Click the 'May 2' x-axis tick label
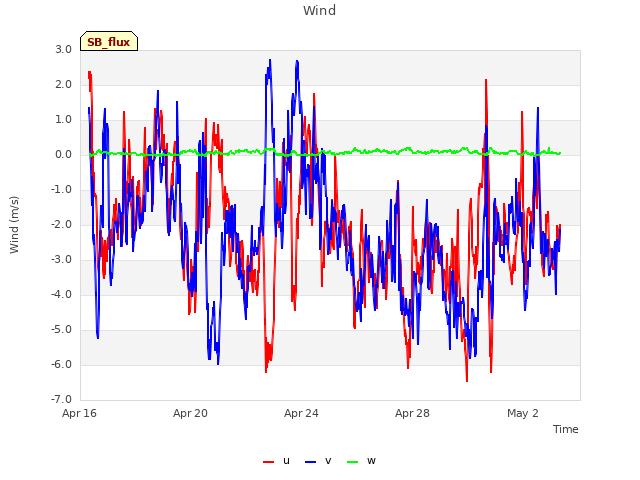 [x=523, y=413]
